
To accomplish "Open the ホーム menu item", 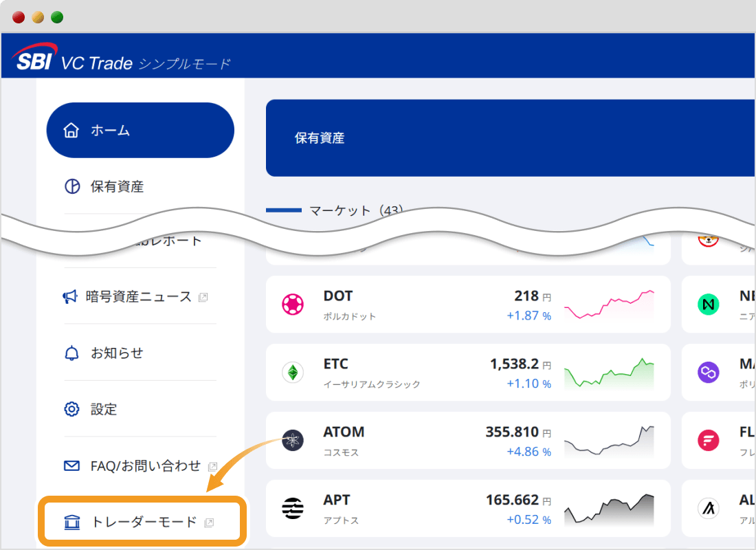I will point(140,130).
